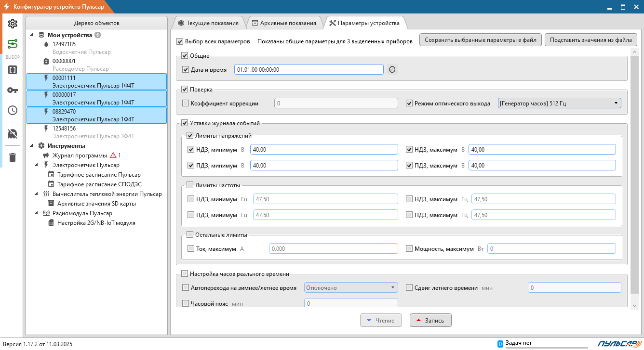Click the task counter icon in status bar
The image size is (644, 350).
click(x=500, y=344)
